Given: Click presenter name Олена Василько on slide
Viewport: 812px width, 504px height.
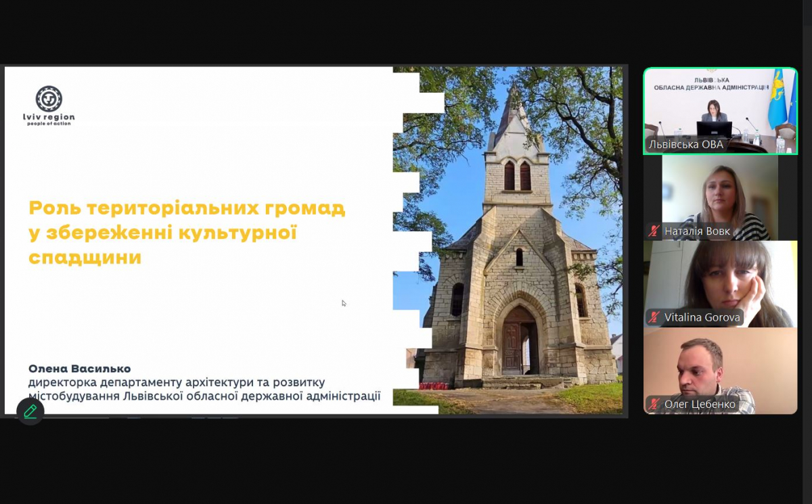Looking at the screenshot, I should (x=79, y=369).
